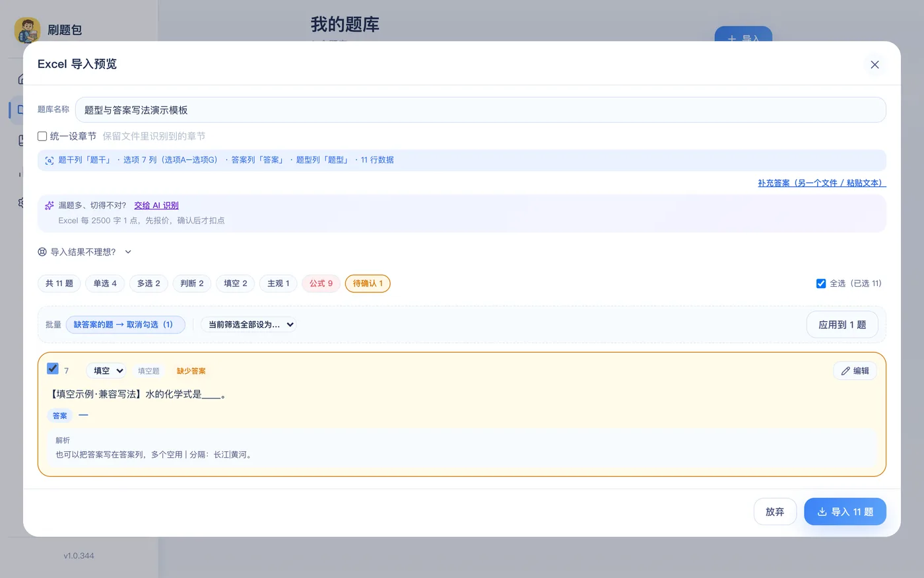924x578 pixels.
Task: Expand 导入结果不理想 section
Action: [x=85, y=252]
